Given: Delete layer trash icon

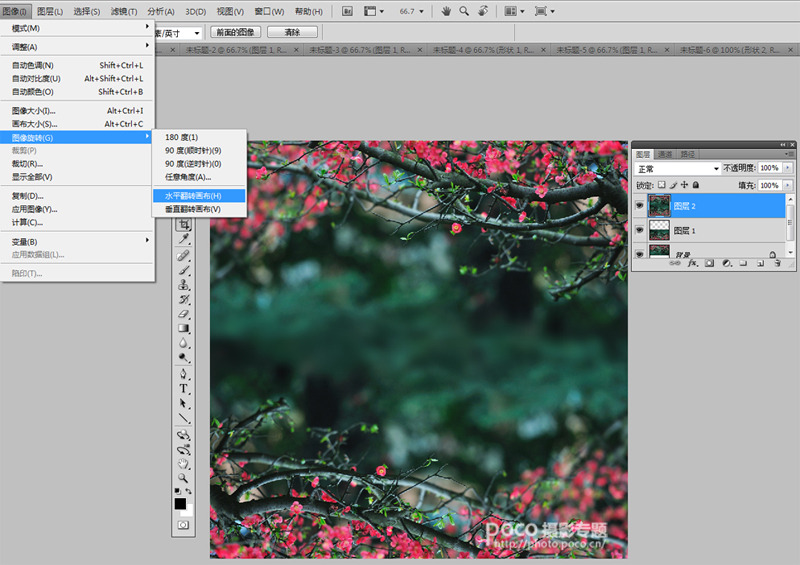Looking at the screenshot, I should pyautogui.click(x=777, y=263).
